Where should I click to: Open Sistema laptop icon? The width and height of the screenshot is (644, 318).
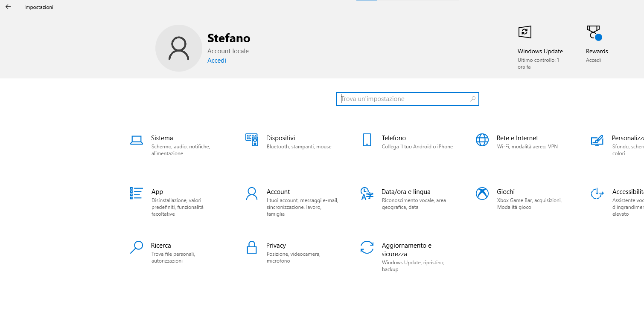tap(136, 140)
